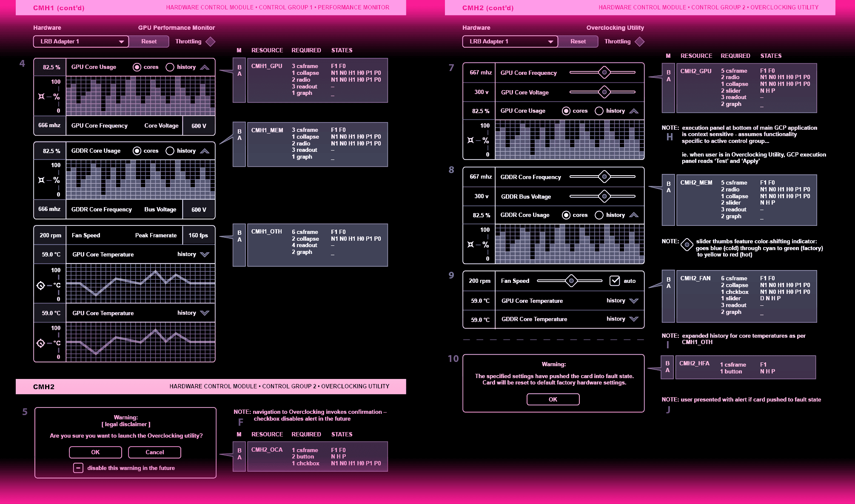Click the GPU Core Voltage slider thumb

tap(604, 92)
